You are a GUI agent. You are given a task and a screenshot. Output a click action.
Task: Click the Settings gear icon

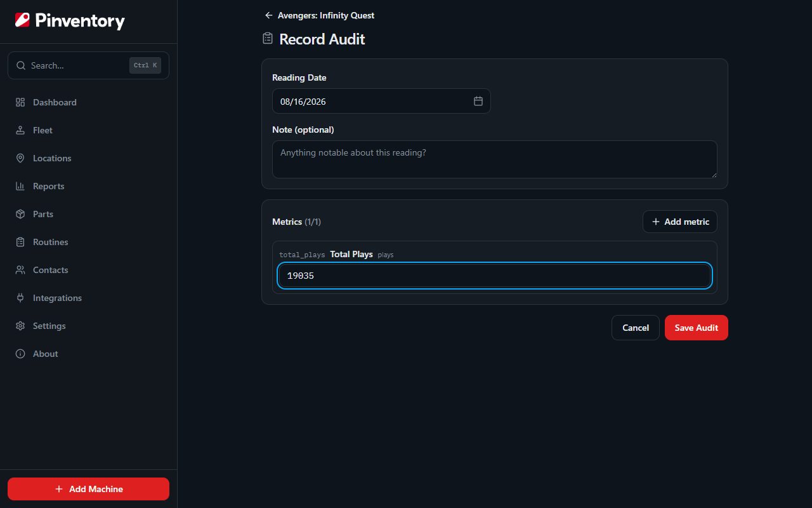point(20,326)
